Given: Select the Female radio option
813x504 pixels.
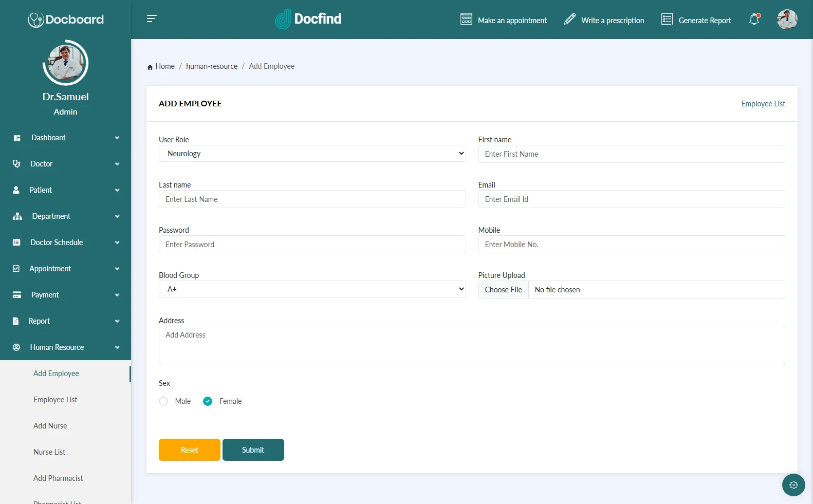Looking at the screenshot, I should click(x=208, y=401).
